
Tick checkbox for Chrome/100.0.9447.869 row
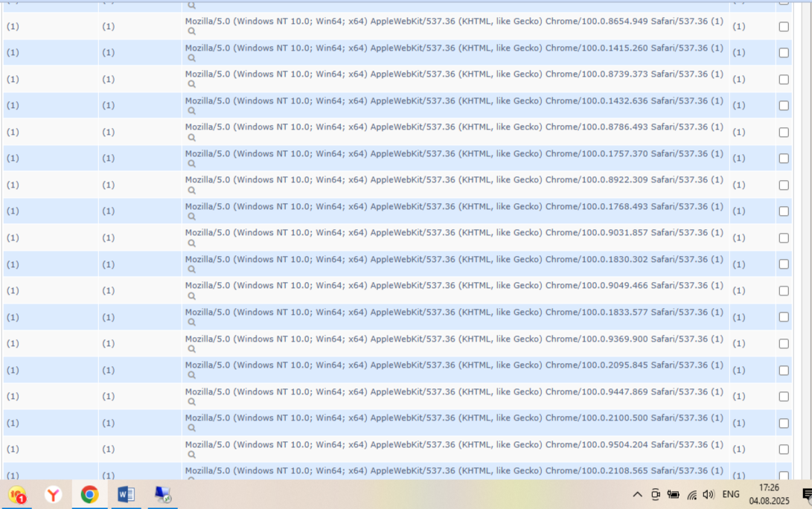click(x=784, y=396)
